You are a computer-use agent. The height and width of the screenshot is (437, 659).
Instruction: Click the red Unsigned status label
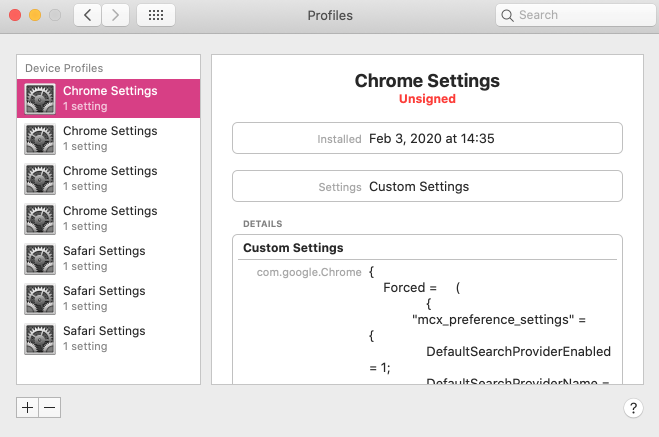[x=427, y=99]
